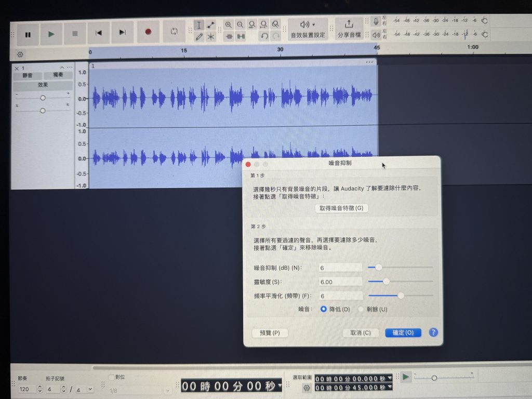This screenshot has height=399, width=532.
Task: Open the 音效裝置設定 audio setup dropdown
Action: (x=308, y=29)
